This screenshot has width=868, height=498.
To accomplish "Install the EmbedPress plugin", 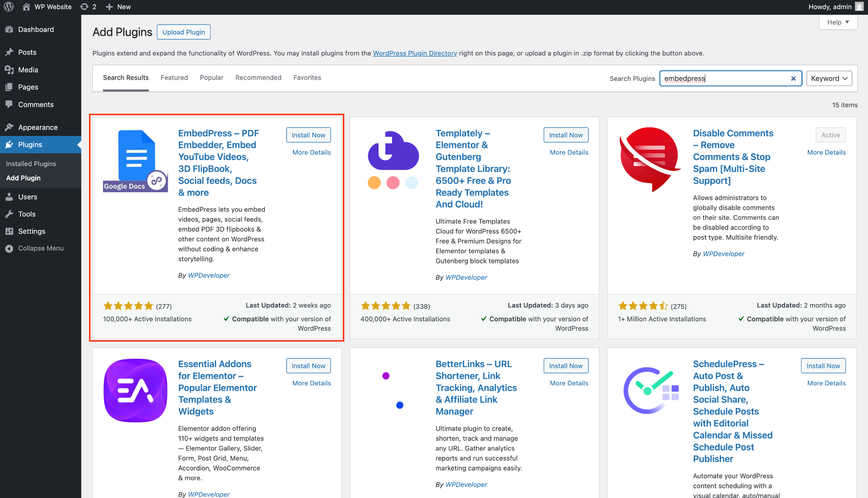I will [308, 135].
